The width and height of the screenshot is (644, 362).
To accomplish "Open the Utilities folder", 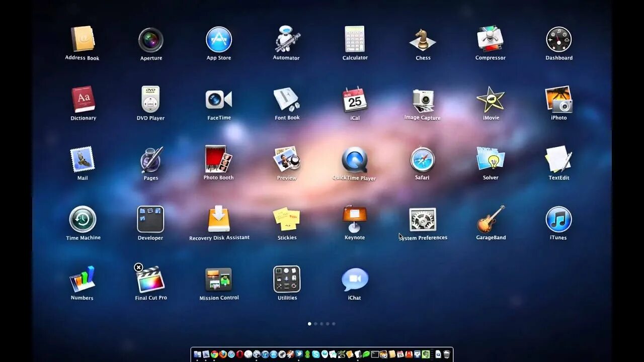I will coord(287,279).
